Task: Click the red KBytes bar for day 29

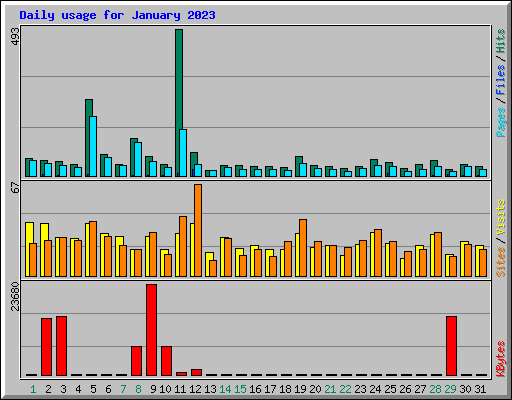Action: [451, 346]
